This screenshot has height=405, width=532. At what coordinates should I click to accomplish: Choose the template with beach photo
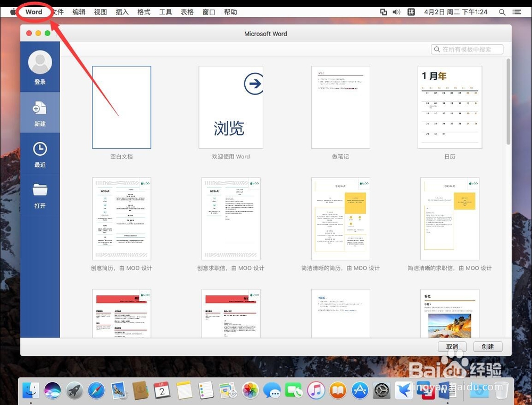pyautogui.click(x=450, y=313)
